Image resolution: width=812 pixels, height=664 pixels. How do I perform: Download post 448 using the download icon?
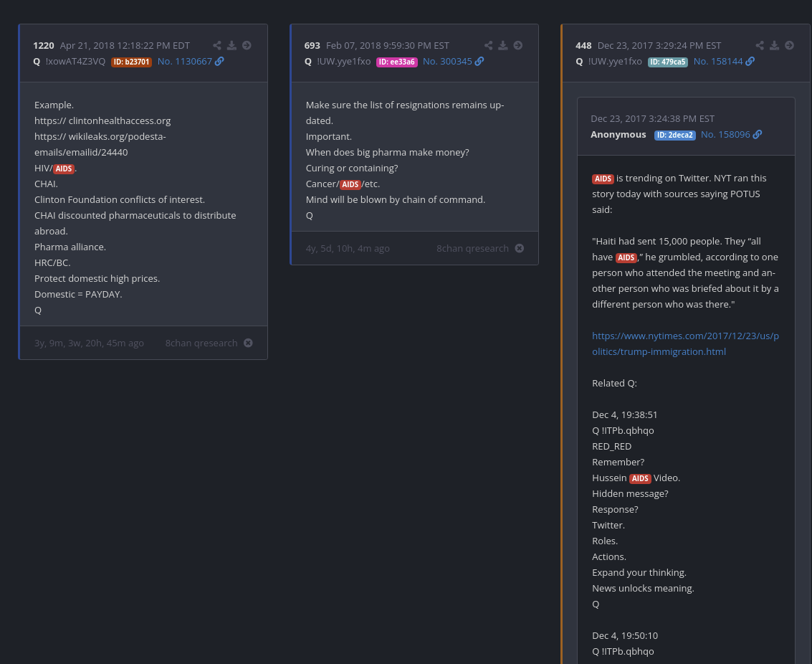[x=774, y=46]
